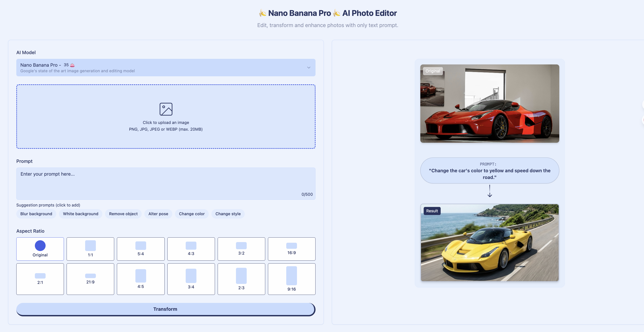The height and width of the screenshot is (332, 644).
Task: Choose the 21:9 ultrawide ratio
Action: [x=90, y=279]
